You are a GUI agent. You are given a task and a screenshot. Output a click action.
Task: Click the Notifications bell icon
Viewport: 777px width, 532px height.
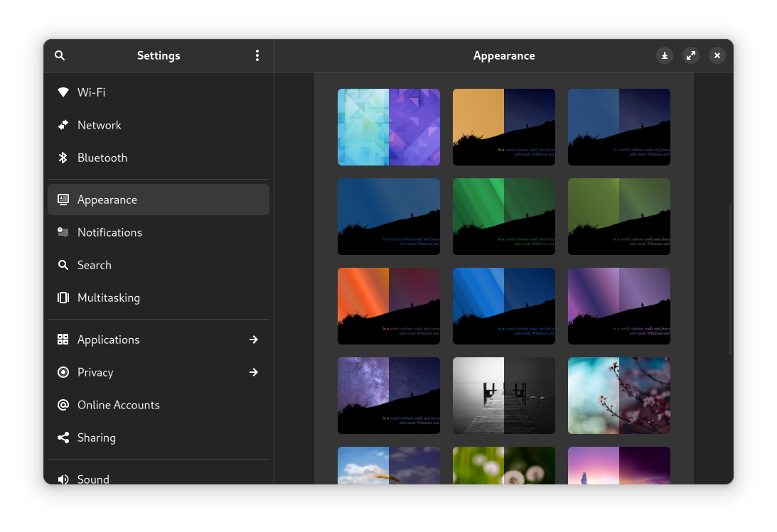pyautogui.click(x=63, y=232)
